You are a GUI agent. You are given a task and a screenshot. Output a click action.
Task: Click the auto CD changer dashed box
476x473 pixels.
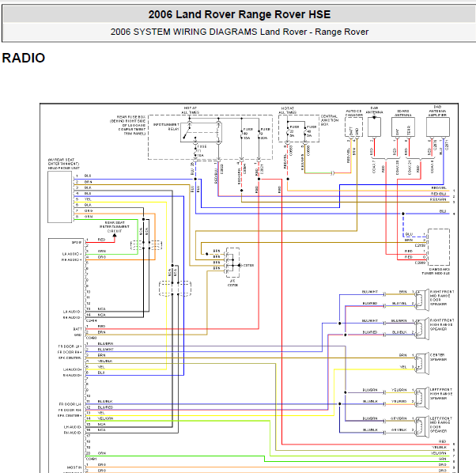(353, 127)
